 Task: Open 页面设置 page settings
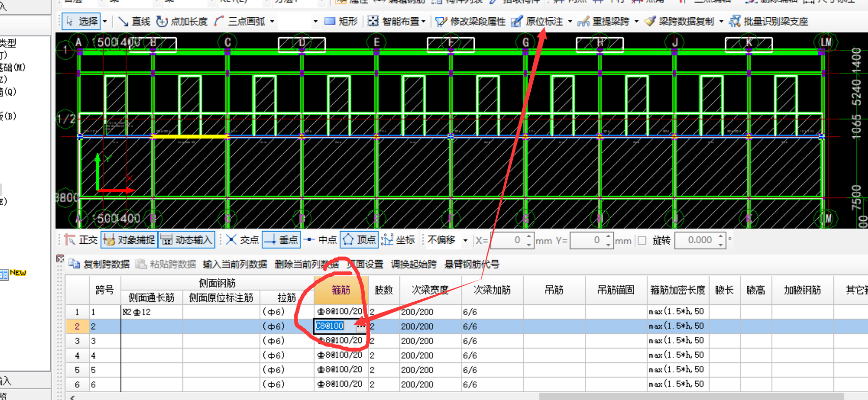pos(365,264)
